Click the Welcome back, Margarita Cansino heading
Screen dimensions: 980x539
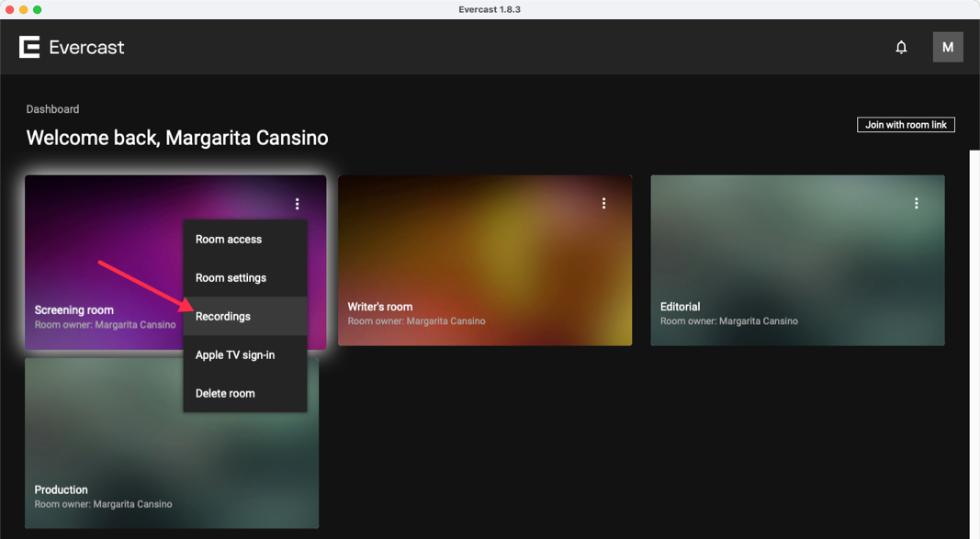(x=177, y=138)
